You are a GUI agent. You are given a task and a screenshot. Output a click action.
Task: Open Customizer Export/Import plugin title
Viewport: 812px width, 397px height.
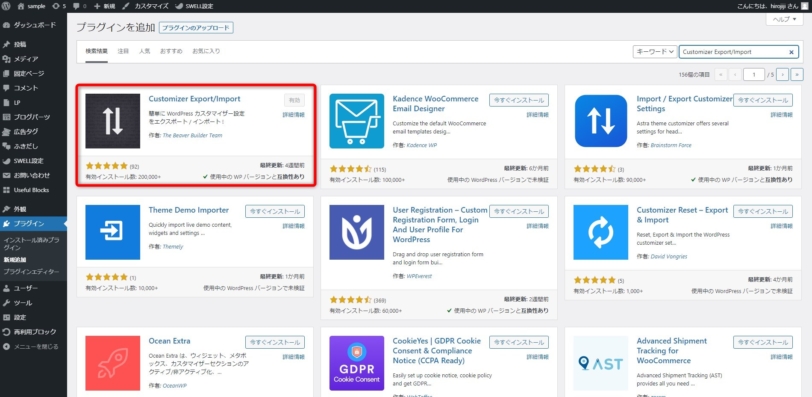click(194, 99)
